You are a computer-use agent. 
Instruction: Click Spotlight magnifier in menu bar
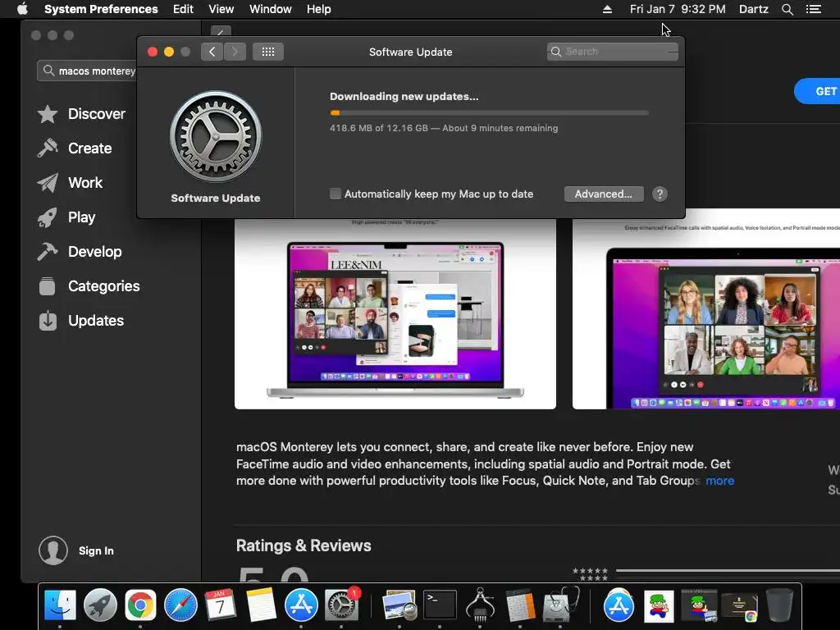(787, 9)
